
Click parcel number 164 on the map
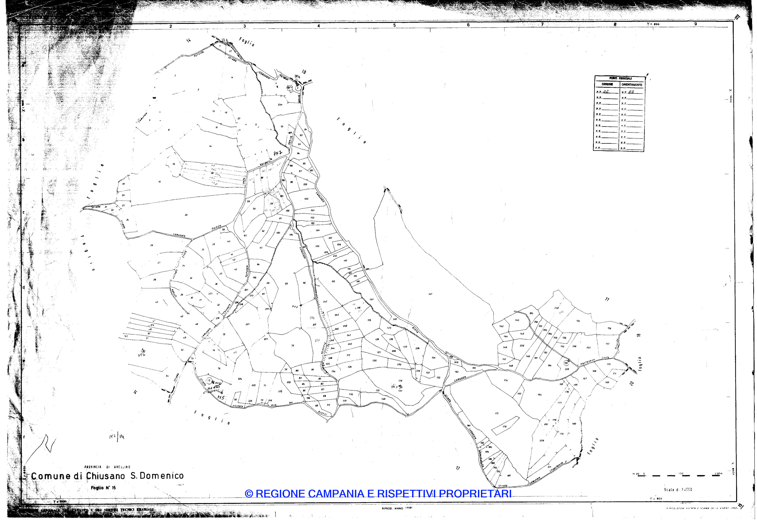pyautogui.click(x=540, y=395)
